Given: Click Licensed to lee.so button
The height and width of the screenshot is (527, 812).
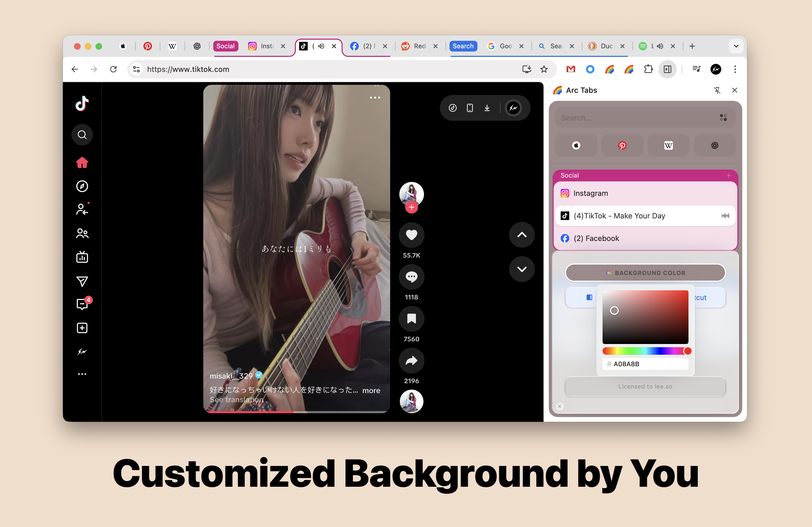Looking at the screenshot, I should [645, 387].
